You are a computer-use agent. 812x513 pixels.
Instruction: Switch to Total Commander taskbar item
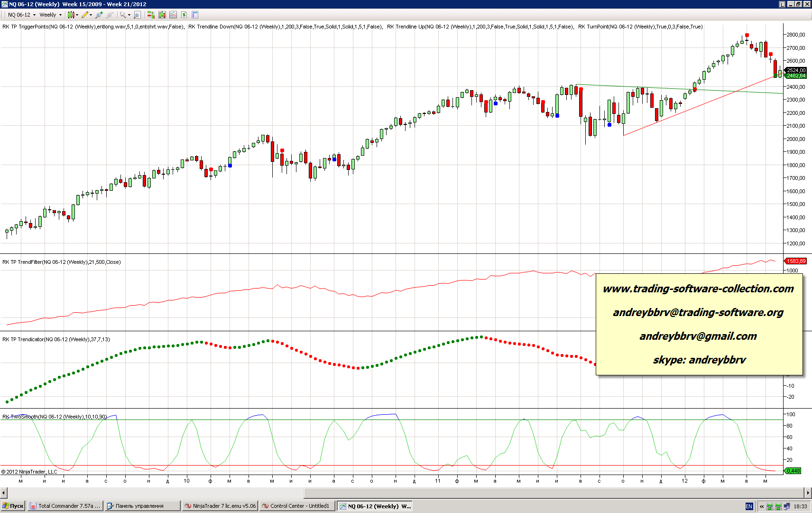[x=65, y=506]
